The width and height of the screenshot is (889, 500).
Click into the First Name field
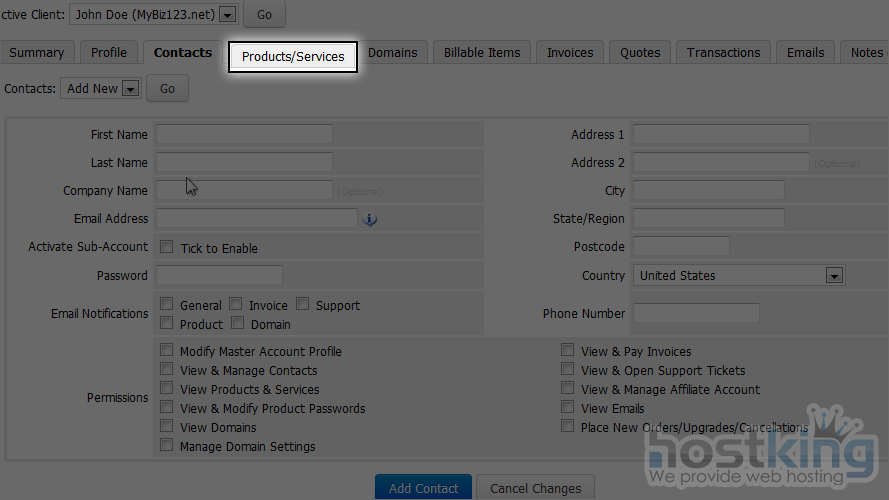coord(244,134)
